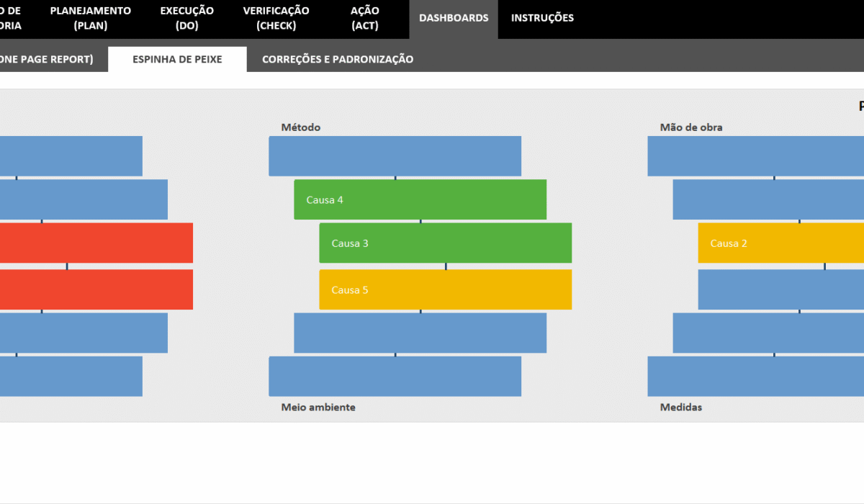Switch to the ONE PAGE REPORT sub-tab
This screenshot has height=504, width=864.
click(x=47, y=59)
